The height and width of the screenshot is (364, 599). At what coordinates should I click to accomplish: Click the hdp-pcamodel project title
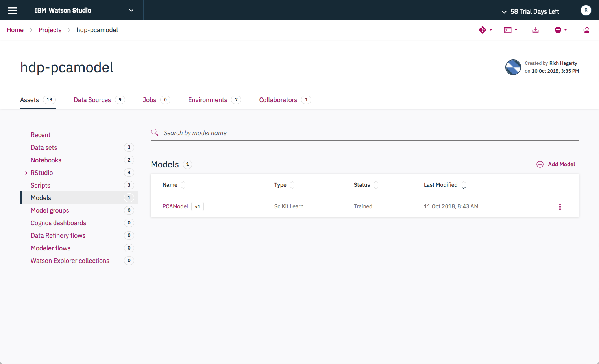click(67, 68)
